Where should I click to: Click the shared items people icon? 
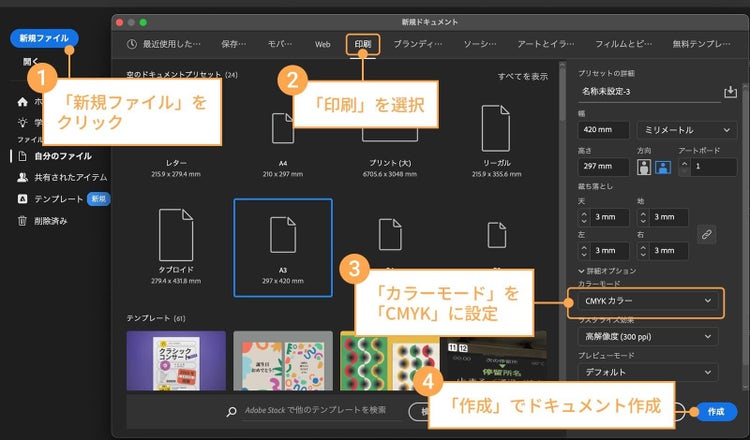click(x=22, y=177)
